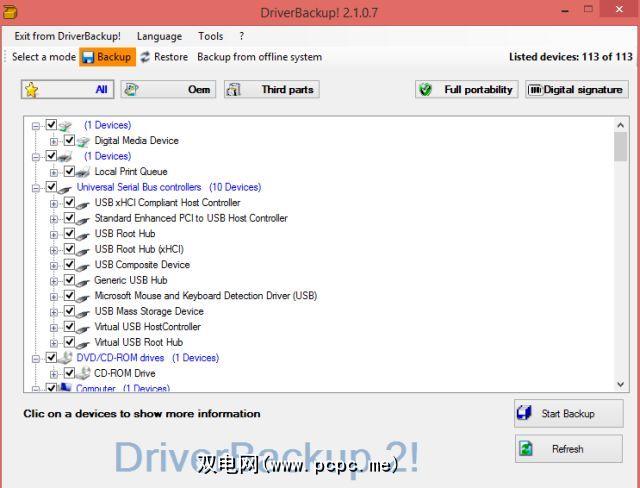Viewport: 640px width, 488px height.
Task: Click the Local Print Queue printer icon
Action: 83,172
